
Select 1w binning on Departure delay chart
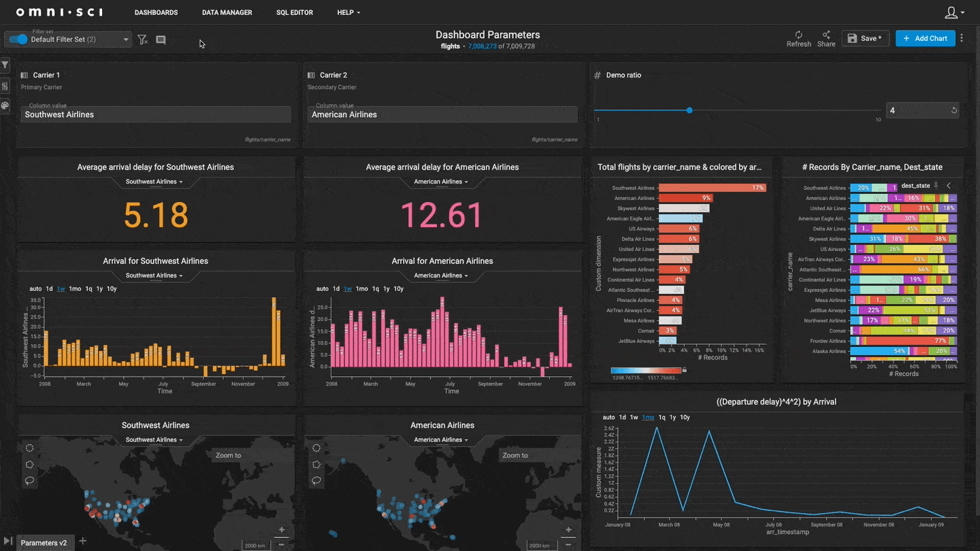(634, 417)
